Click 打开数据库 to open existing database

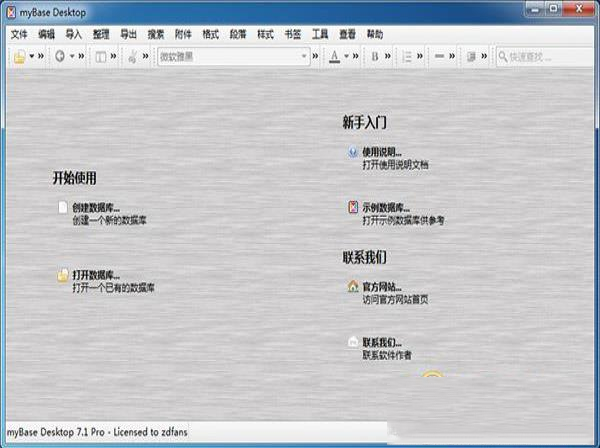[95, 274]
